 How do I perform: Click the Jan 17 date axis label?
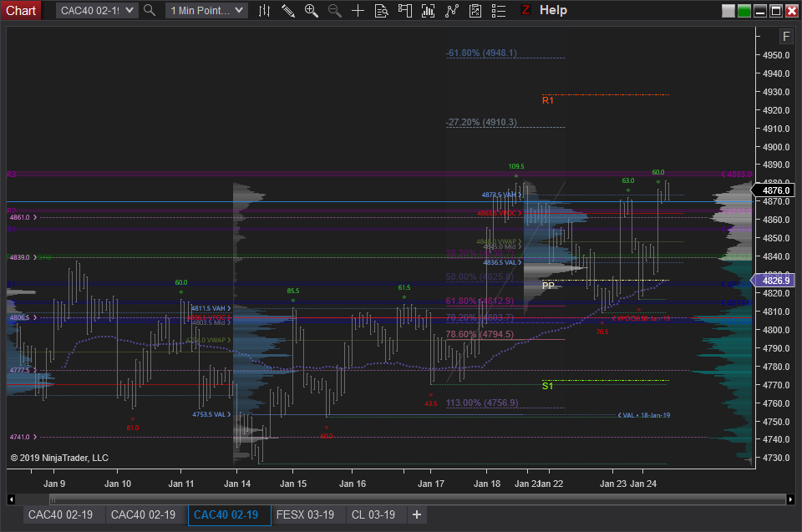[431, 484]
